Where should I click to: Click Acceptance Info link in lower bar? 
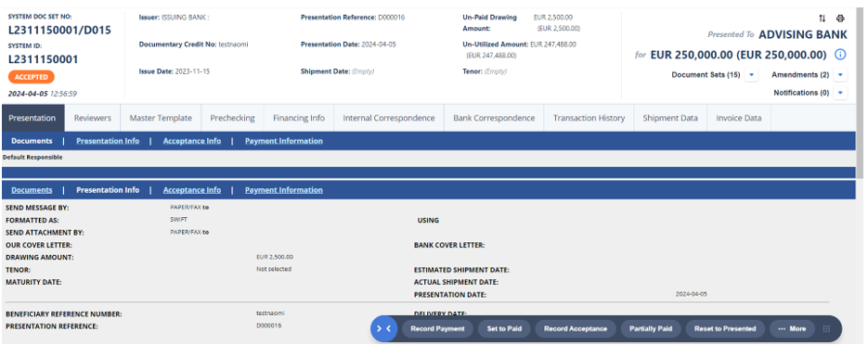click(192, 190)
